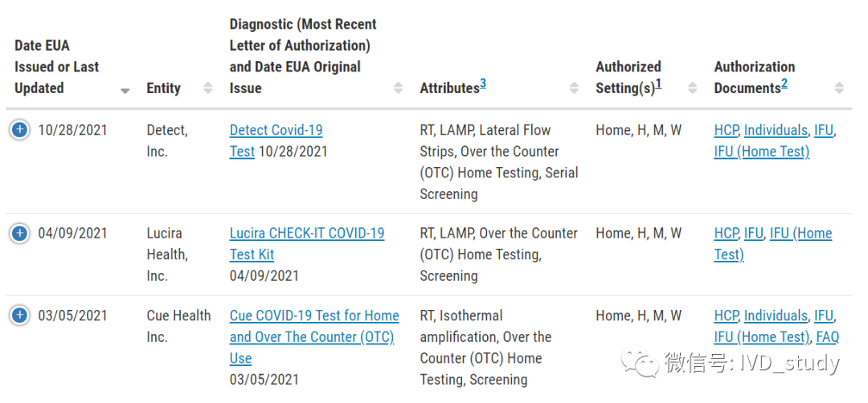Open the FAQ link for Cue Health
Image resolution: width=868 pixels, height=403 pixels.
click(x=827, y=337)
